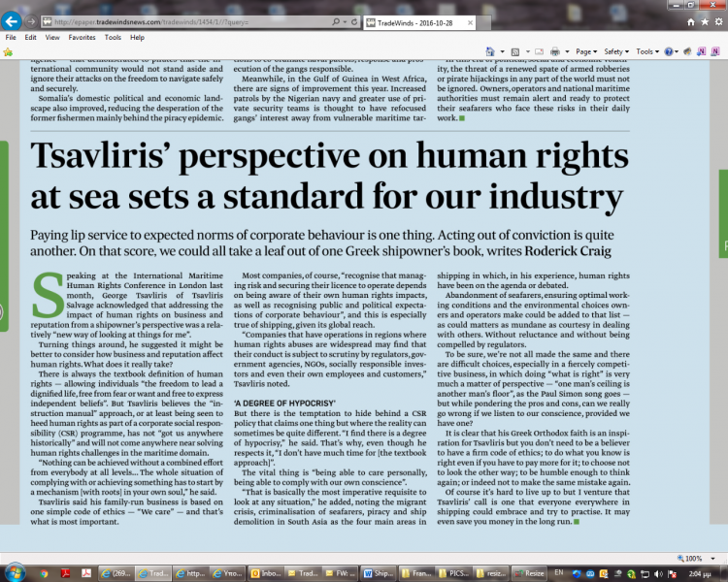Expand the Safety dropdown menu
The width and height of the screenshot is (728, 582).
coord(615,50)
